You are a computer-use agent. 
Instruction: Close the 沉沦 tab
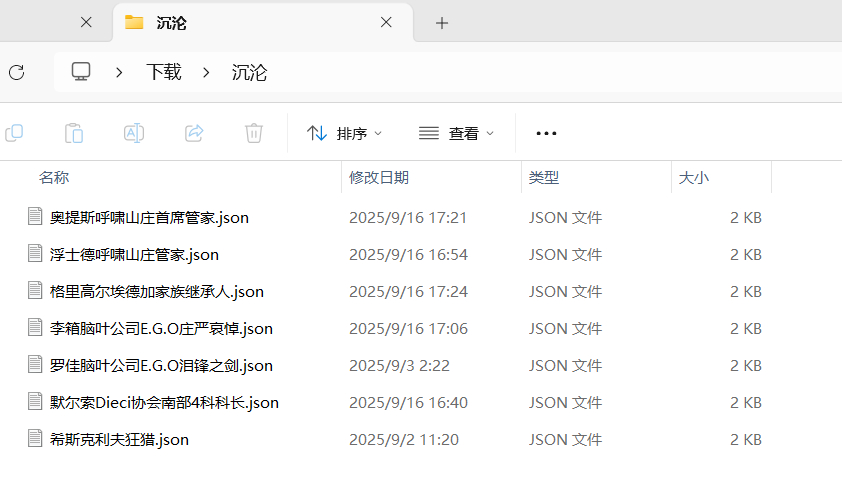tap(387, 22)
